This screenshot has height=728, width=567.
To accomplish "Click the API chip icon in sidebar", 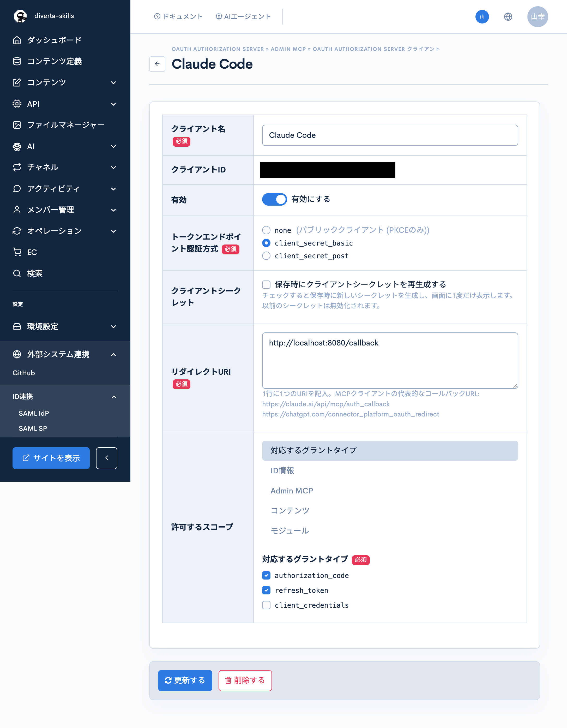I will click(x=17, y=104).
